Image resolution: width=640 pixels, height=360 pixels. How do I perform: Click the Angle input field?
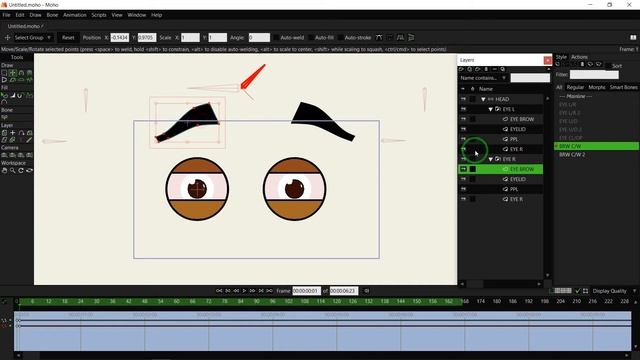pyautogui.click(x=259, y=38)
